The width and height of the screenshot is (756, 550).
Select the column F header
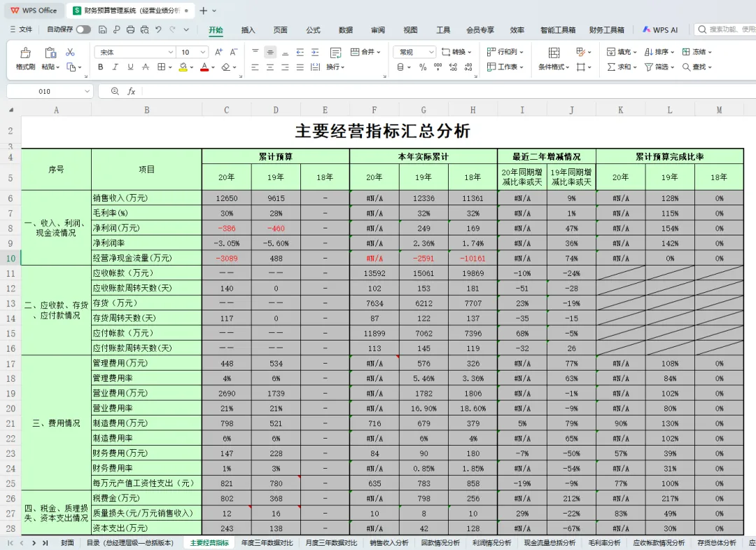374,110
